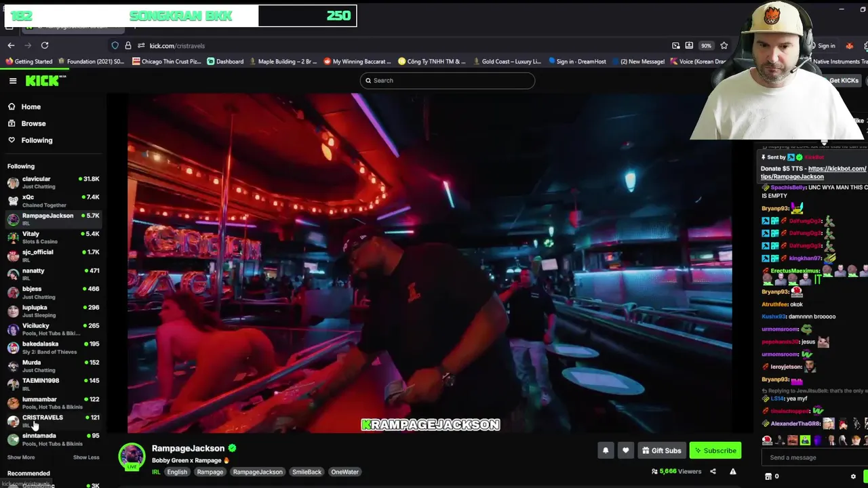Expand the list with Show More
Viewport: 868px width, 488px height.
pyautogui.click(x=21, y=457)
